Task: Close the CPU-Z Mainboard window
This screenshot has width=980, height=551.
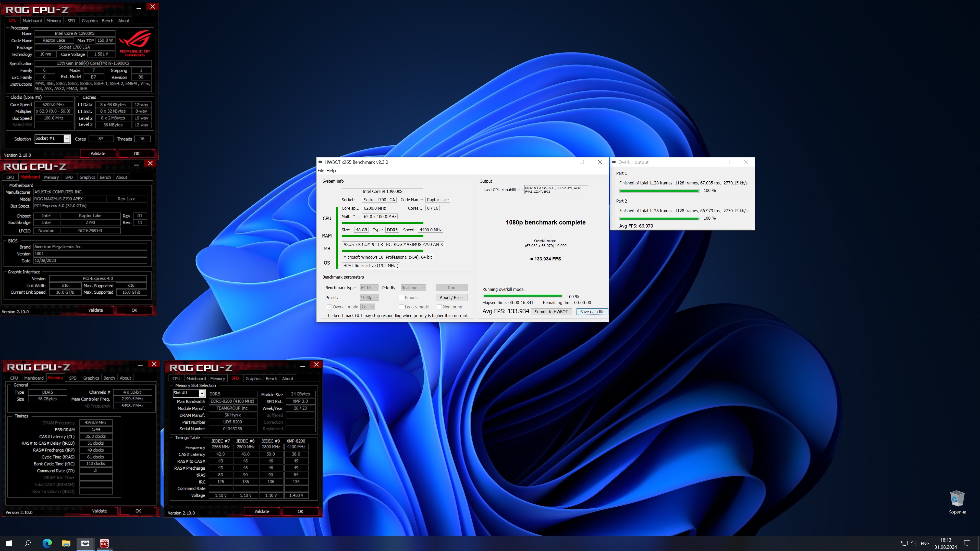Action: click(150, 163)
